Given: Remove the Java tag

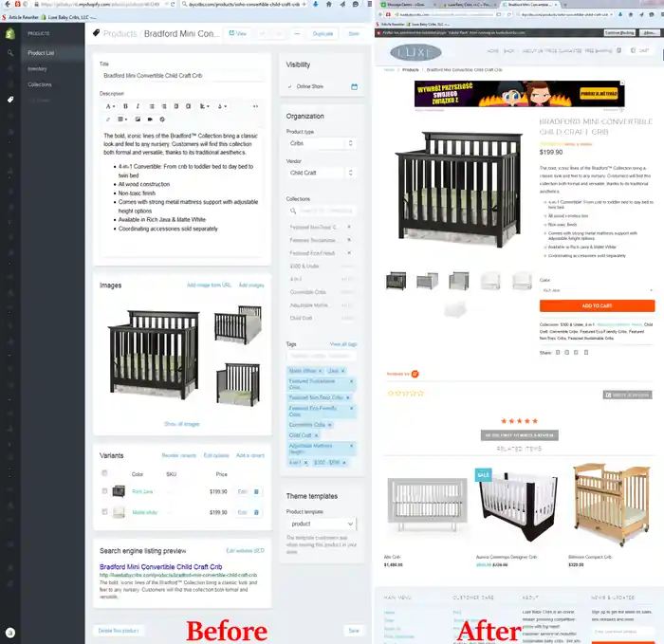Looking at the screenshot, I should [x=343, y=371].
